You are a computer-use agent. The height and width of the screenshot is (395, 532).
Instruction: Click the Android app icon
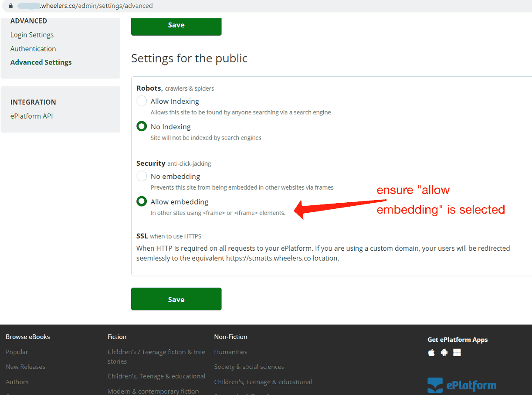444,353
